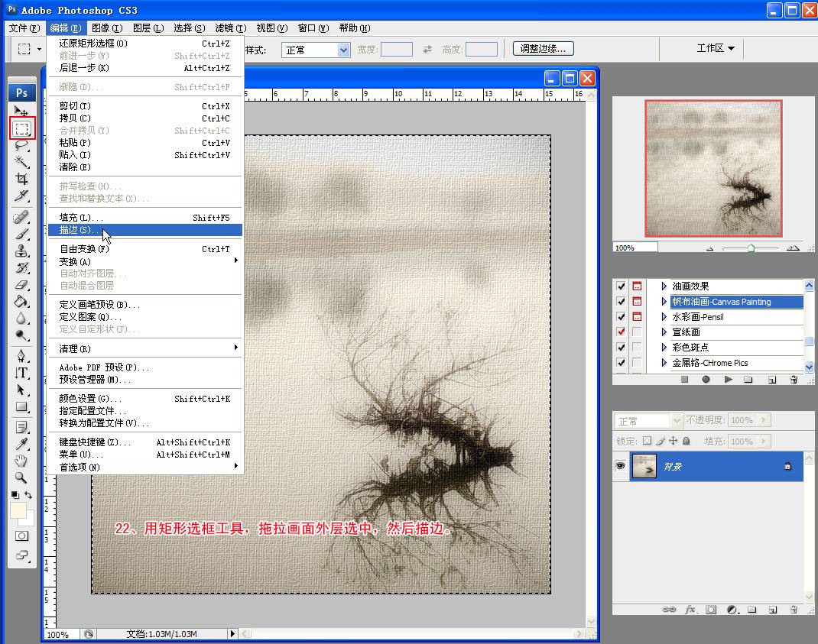The image size is (818, 644).
Task: Select the Notes tool
Action: 21,428
